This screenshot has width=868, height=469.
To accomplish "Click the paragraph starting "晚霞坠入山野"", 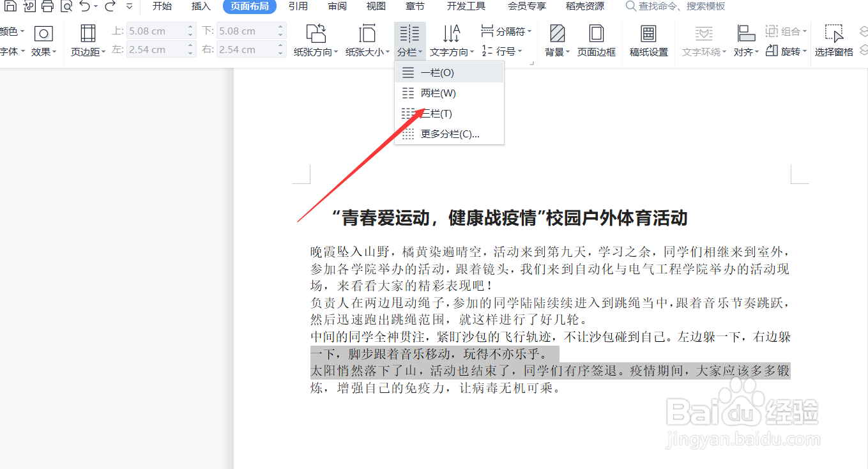I will click(x=550, y=268).
